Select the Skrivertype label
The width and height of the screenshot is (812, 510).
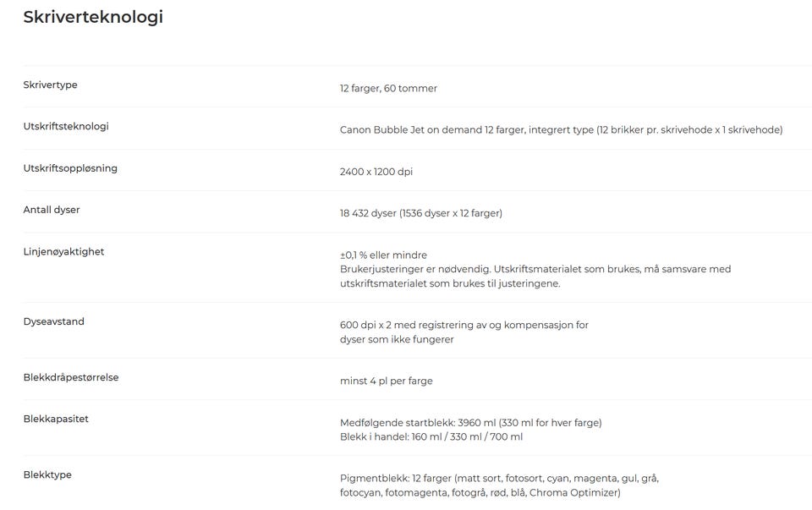(50, 85)
